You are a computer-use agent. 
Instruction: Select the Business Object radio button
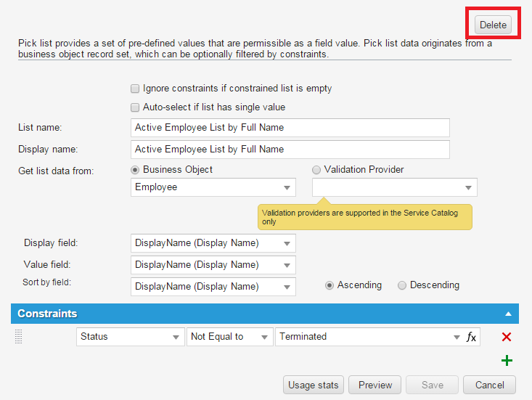click(135, 170)
